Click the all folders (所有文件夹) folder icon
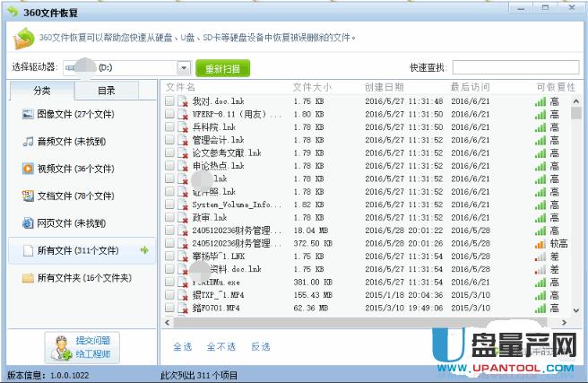Screen dimensions: 588x383 point(28,278)
